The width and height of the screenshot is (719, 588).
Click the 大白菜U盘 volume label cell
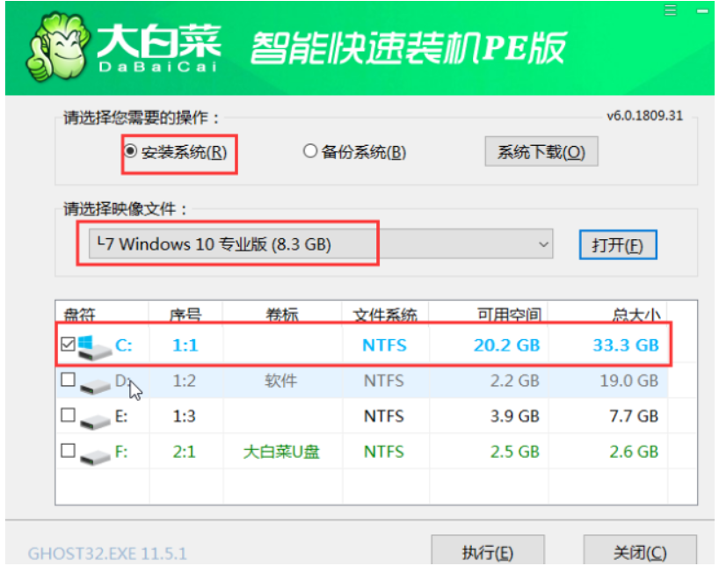(x=281, y=452)
